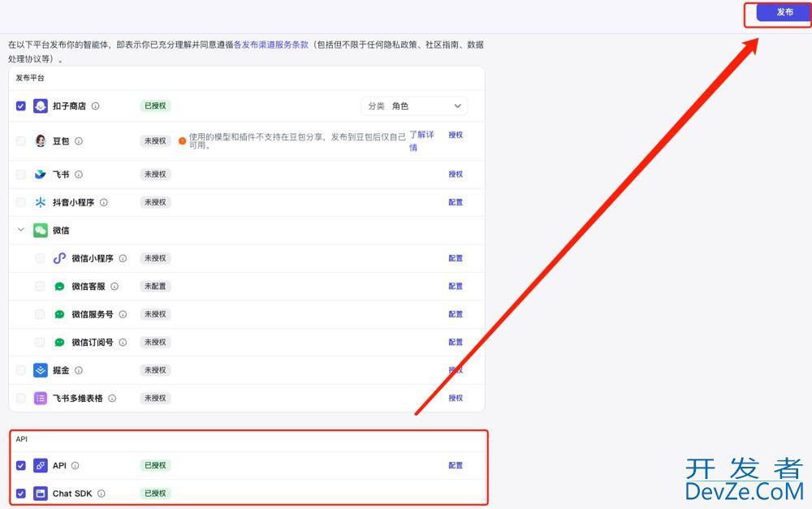The image size is (812, 509).
Task: Open info tooltip next to 抖音小程序
Action: tap(104, 202)
